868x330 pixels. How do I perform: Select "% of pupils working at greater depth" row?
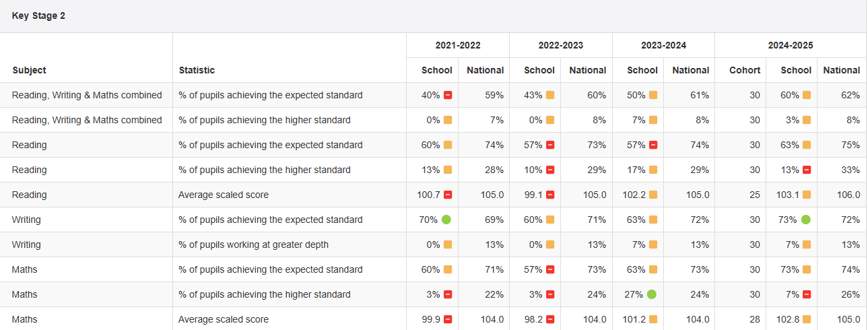[253, 244]
